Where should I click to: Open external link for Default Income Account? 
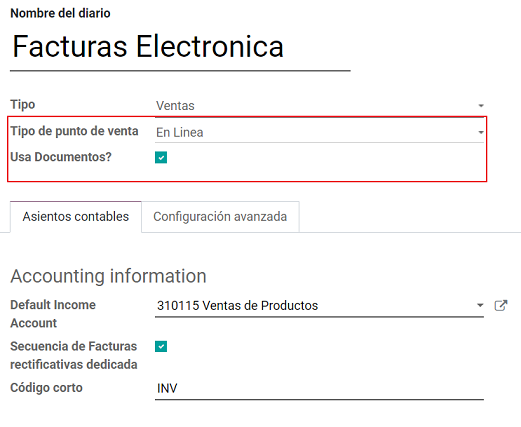coord(501,305)
